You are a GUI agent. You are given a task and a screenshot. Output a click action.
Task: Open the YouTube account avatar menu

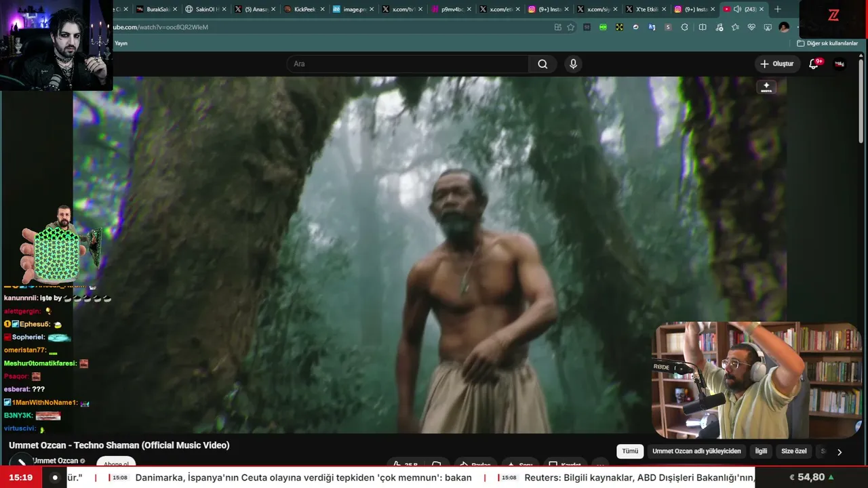[x=840, y=64]
